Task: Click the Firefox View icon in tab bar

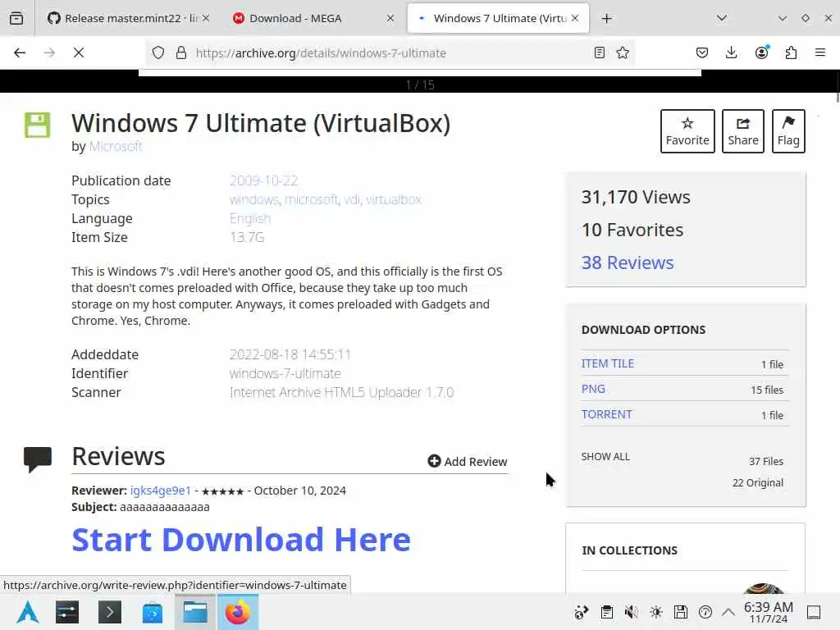Action: pos(16,18)
